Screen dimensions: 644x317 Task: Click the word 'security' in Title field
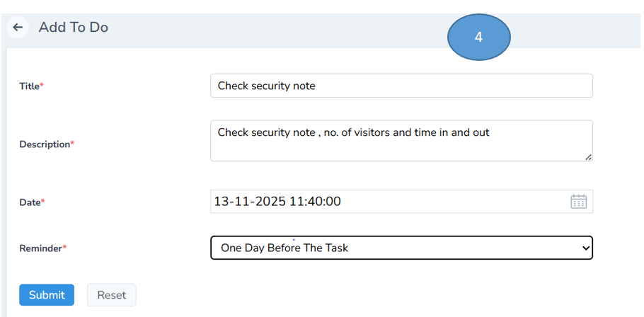(x=271, y=86)
